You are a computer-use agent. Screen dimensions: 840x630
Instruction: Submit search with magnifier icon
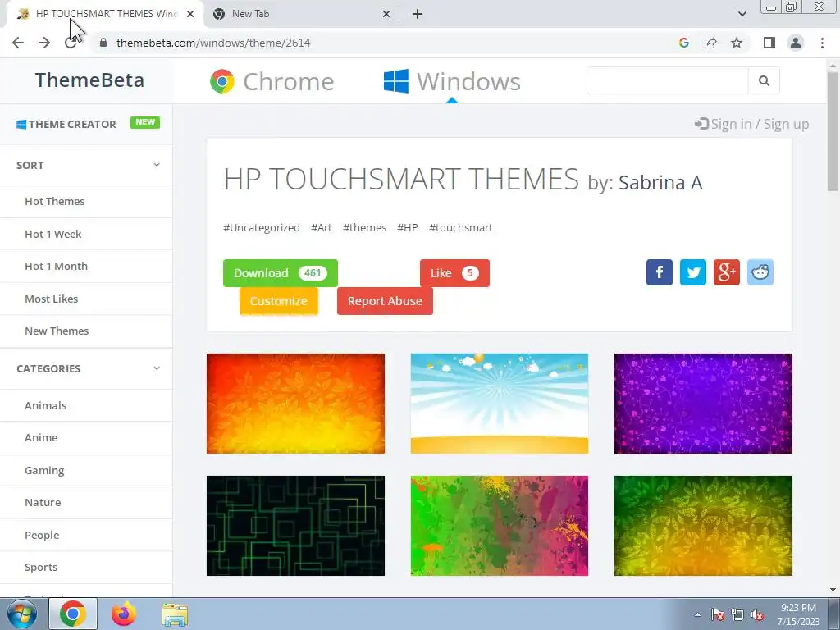pyautogui.click(x=764, y=81)
